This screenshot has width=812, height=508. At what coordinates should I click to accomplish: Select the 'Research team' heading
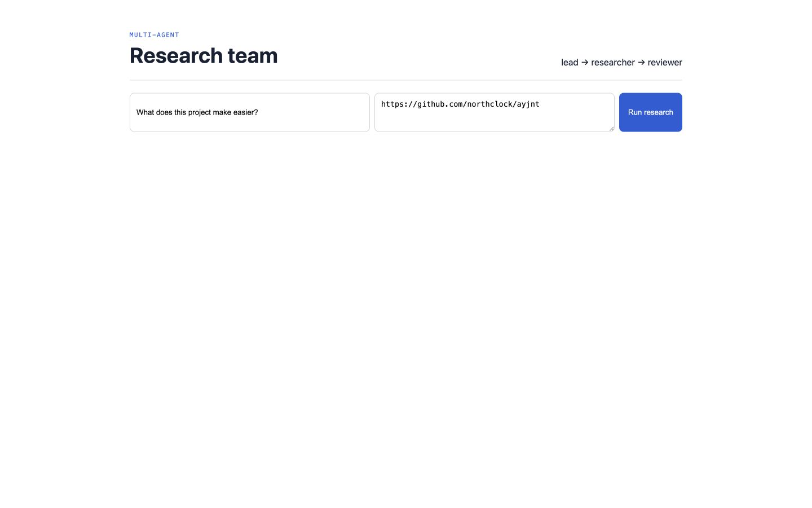(x=204, y=55)
